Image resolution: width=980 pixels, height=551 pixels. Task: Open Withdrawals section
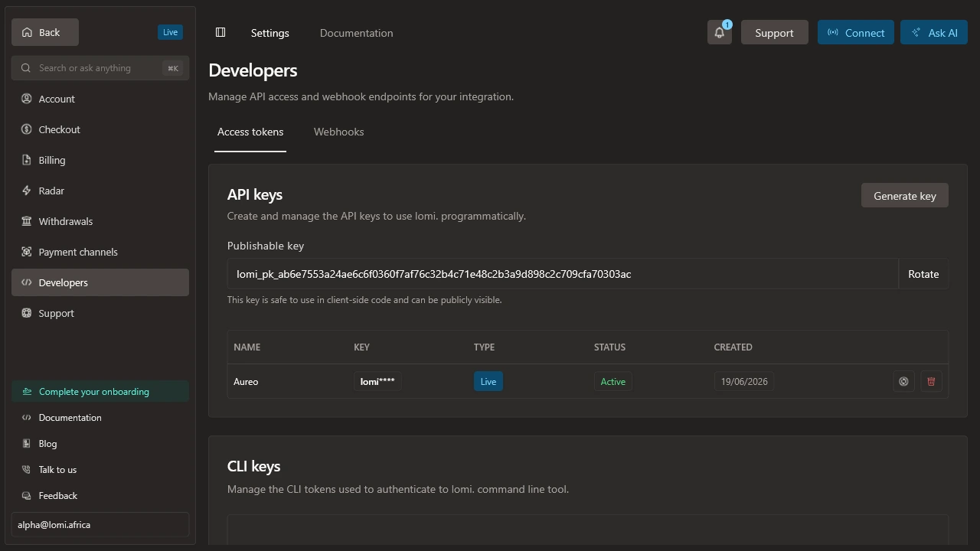click(100, 221)
